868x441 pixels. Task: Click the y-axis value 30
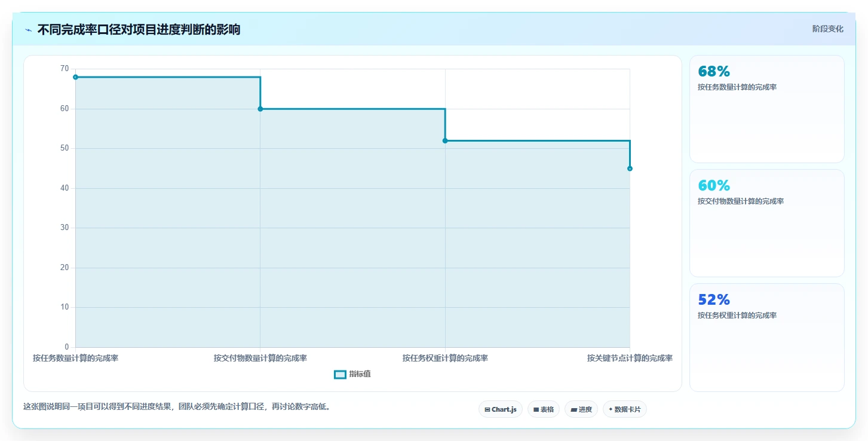(x=65, y=228)
